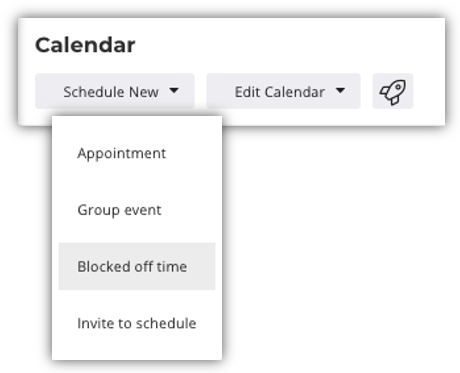Expand Edit Calendar options with its arrow
The image size is (460, 373).
340,90
